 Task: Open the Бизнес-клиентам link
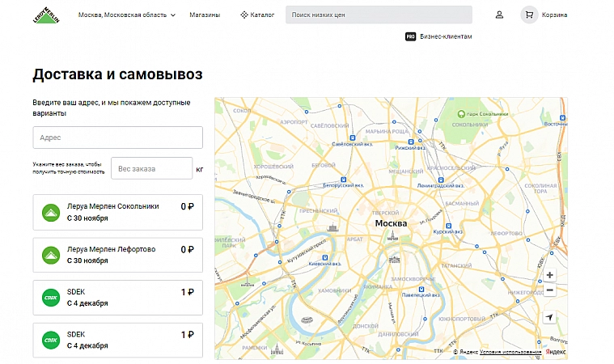(x=446, y=36)
